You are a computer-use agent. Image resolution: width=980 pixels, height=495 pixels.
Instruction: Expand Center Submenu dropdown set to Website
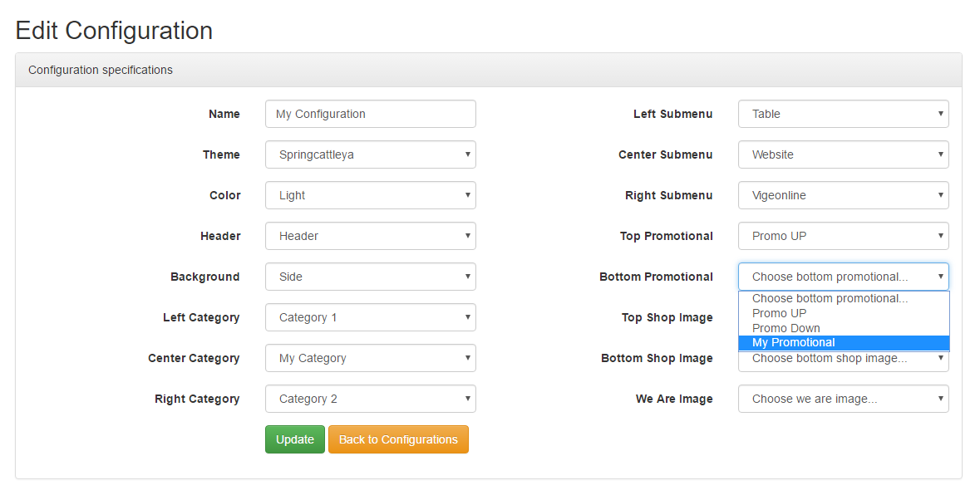[x=844, y=154]
